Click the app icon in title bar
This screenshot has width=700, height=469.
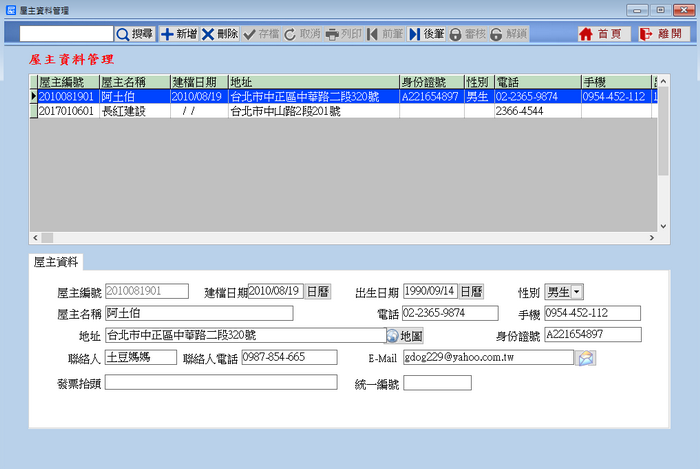(11, 10)
